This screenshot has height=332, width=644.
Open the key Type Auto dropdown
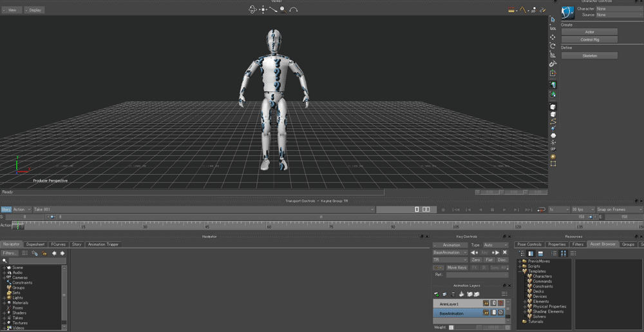(x=496, y=245)
